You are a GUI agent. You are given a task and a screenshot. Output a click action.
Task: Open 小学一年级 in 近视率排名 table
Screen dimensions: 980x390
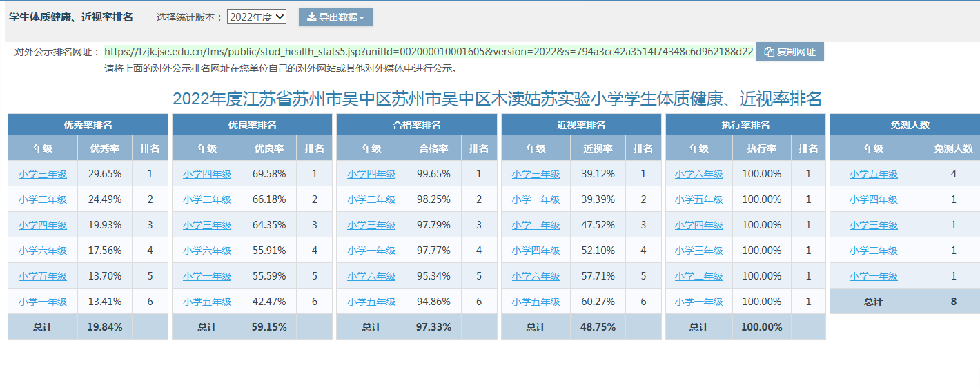(536, 199)
